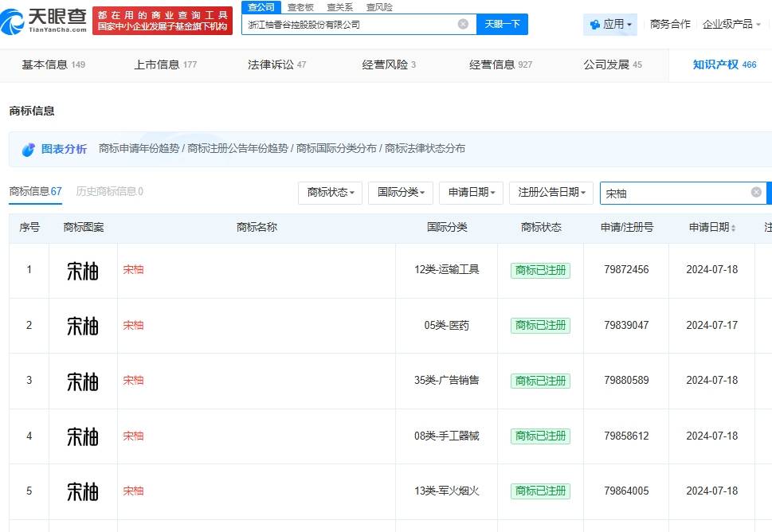
Task: Click the 图表分析 chart icon
Action: click(x=29, y=149)
